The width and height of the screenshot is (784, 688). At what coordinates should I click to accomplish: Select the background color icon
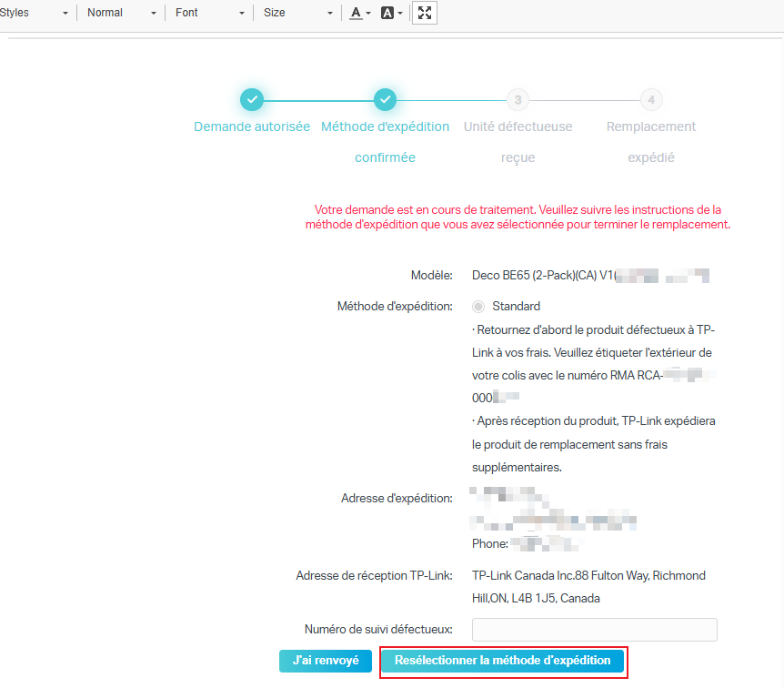click(387, 12)
